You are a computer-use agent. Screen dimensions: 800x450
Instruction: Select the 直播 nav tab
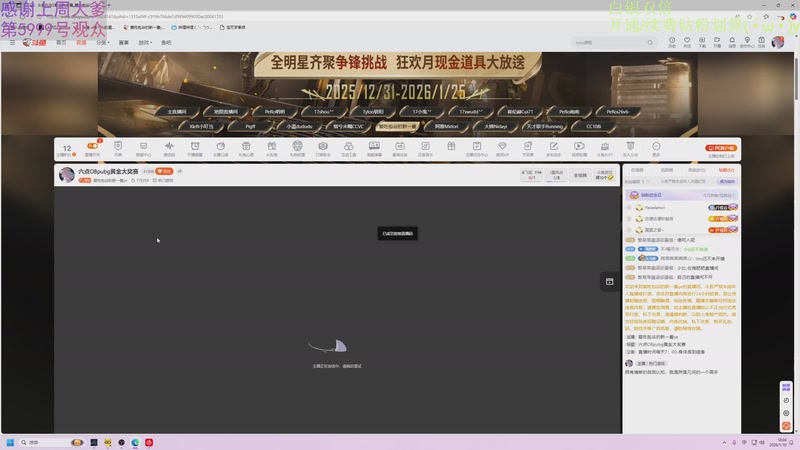point(81,43)
